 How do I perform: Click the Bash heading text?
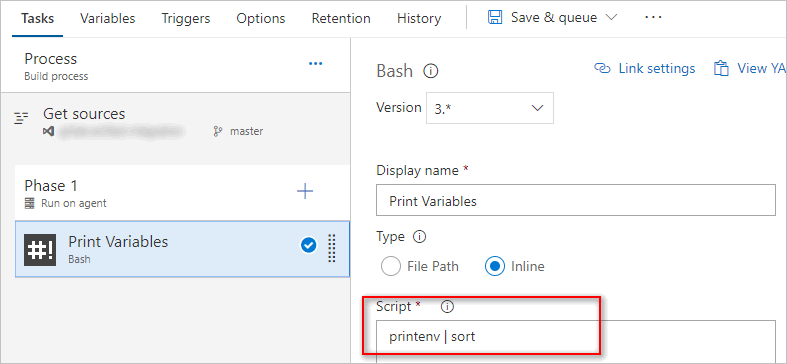(x=395, y=71)
